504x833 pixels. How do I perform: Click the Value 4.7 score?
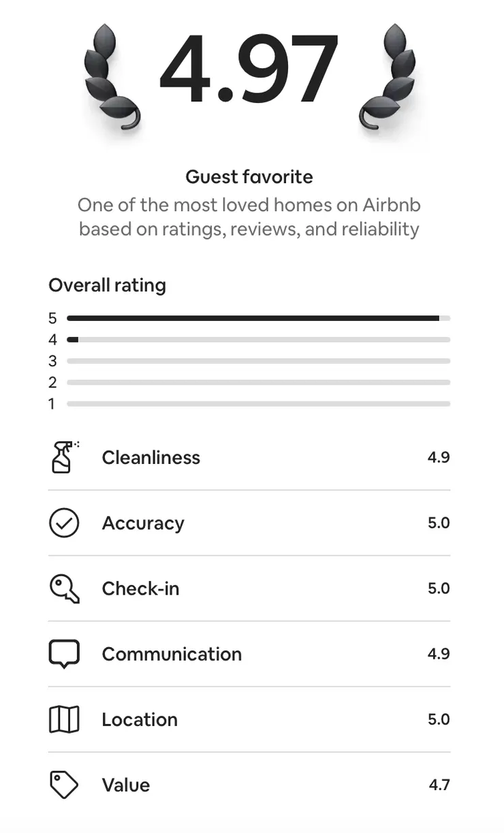[x=439, y=785]
